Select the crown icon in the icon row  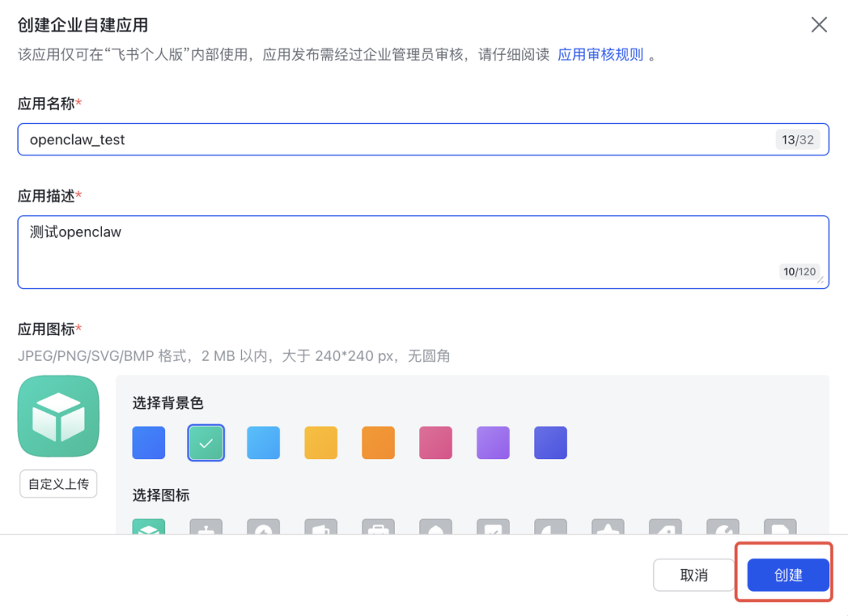pyautogui.click(x=608, y=529)
